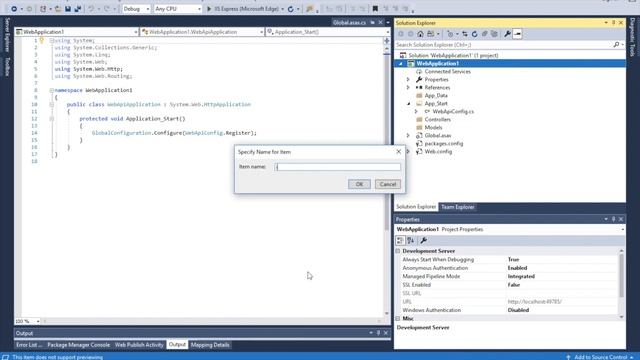Viewport: 640px width, 360px height.
Task: Click the lightbulb quick actions icon on line 1
Action: 42,40
